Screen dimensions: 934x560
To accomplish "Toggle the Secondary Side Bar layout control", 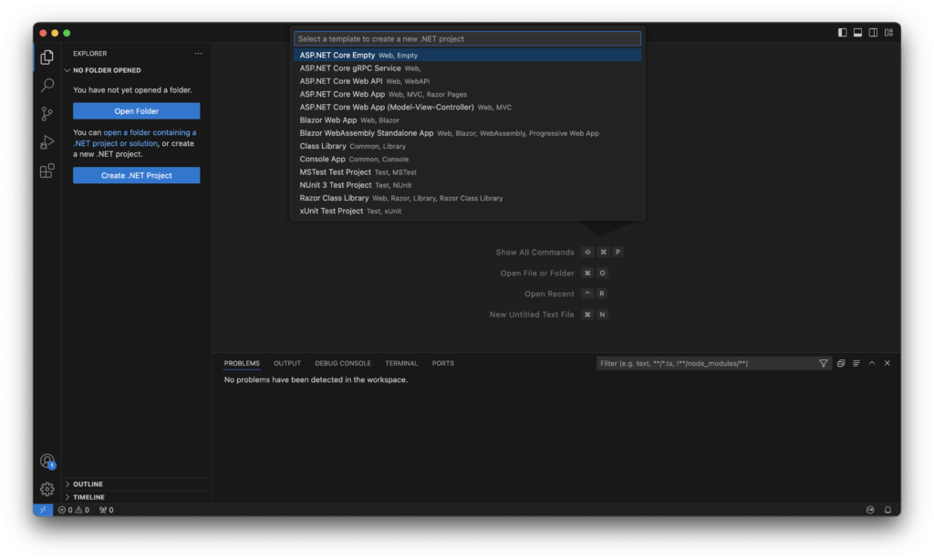I will click(873, 32).
